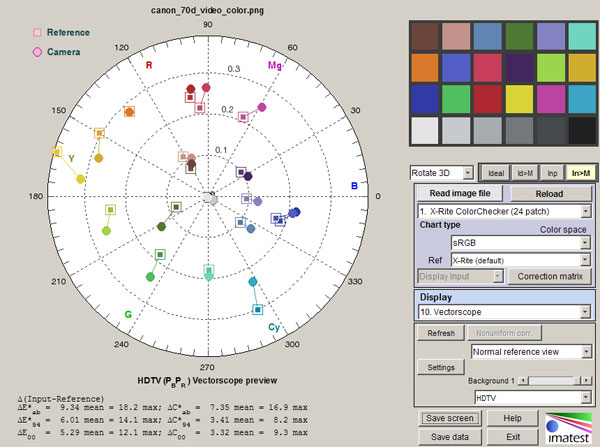
Task: Click the Exit button
Action: [512, 437]
